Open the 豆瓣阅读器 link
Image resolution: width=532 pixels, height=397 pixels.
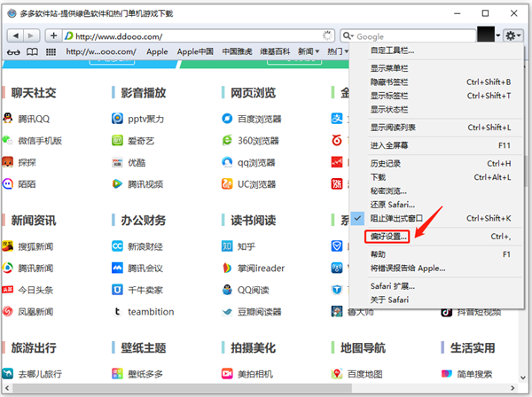pos(259,312)
